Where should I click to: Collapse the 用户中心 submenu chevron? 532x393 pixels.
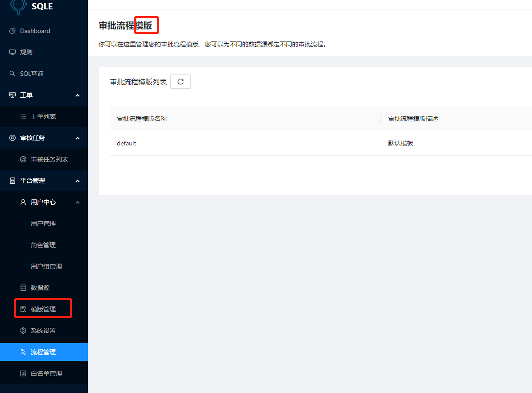(x=77, y=202)
